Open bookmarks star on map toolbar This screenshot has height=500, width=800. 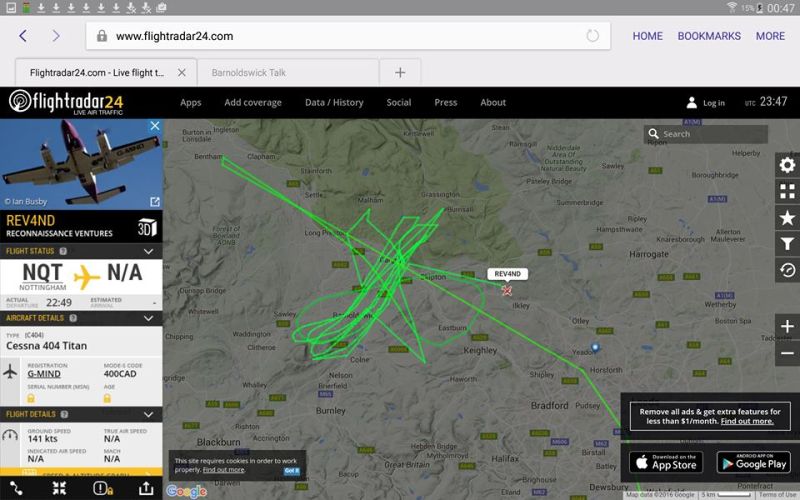point(787,218)
